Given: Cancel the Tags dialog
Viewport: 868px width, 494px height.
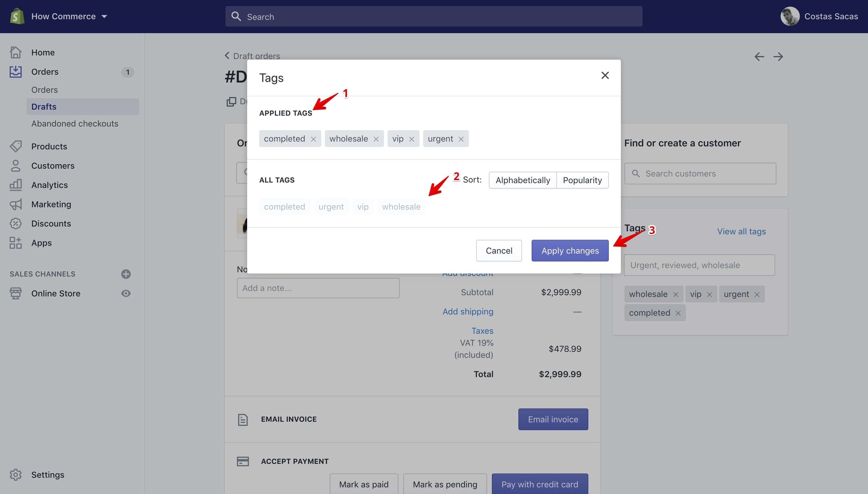Looking at the screenshot, I should coord(499,251).
